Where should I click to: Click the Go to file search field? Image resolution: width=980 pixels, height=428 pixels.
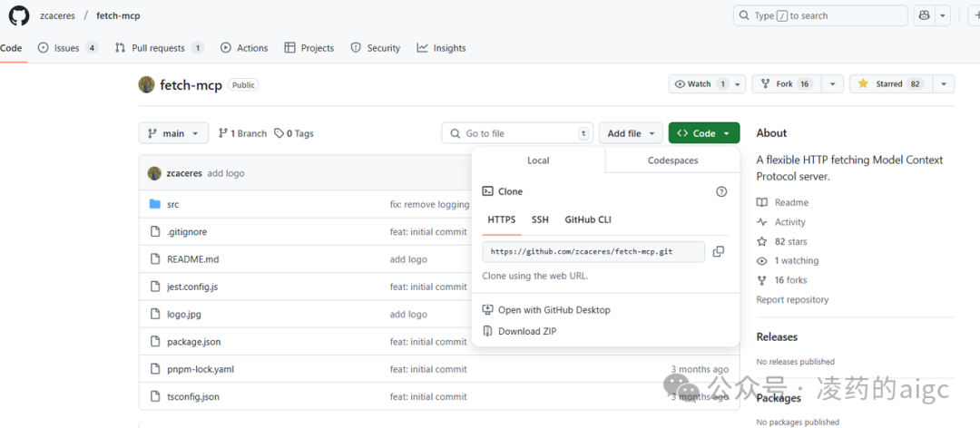click(x=517, y=133)
